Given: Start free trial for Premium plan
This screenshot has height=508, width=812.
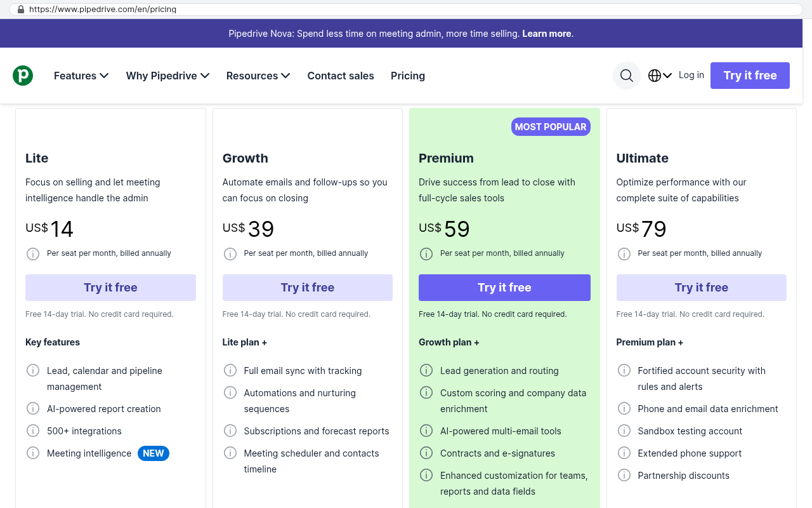Looking at the screenshot, I should (504, 288).
